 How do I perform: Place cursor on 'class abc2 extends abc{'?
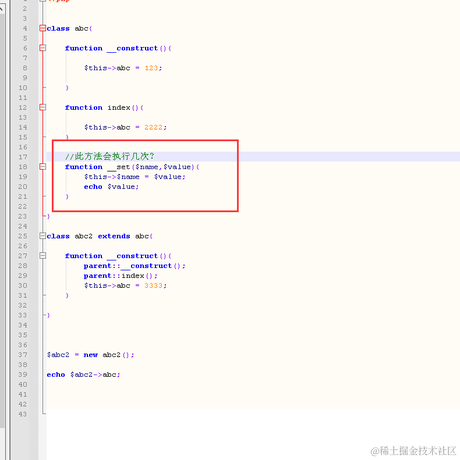click(100, 236)
